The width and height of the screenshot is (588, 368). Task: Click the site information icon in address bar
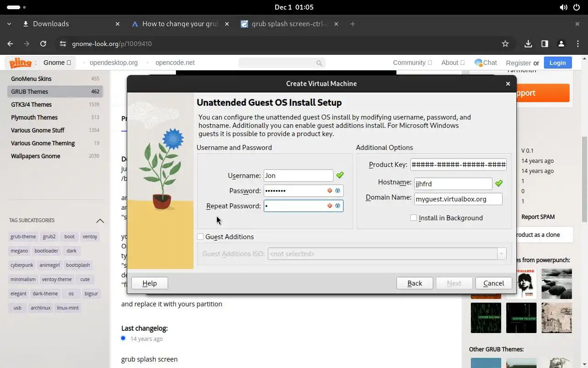(x=63, y=44)
